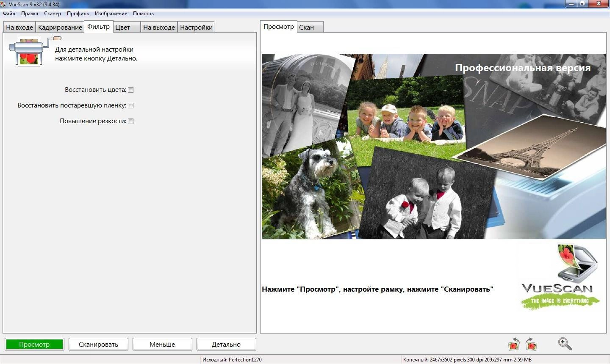Select the Просмотр preview tab
The image size is (610, 364).
[x=278, y=26]
